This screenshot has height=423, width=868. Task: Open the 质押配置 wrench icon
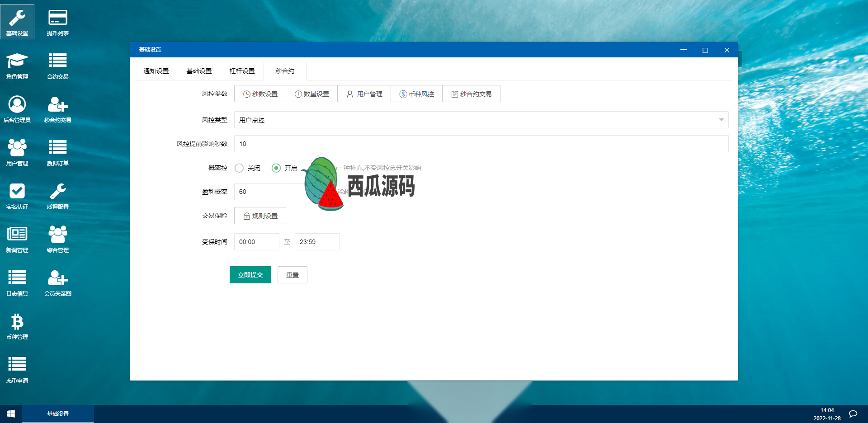point(57,196)
